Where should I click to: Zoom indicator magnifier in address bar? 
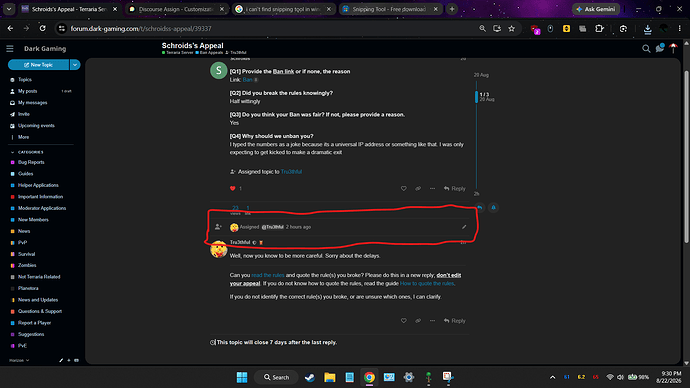(482, 28)
